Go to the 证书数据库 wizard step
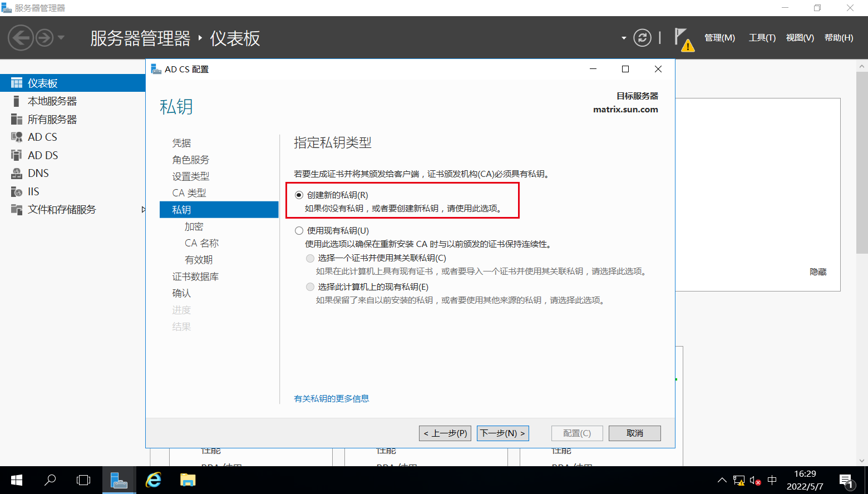The height and width of the screenshot is (494, 868). [195, 276]
